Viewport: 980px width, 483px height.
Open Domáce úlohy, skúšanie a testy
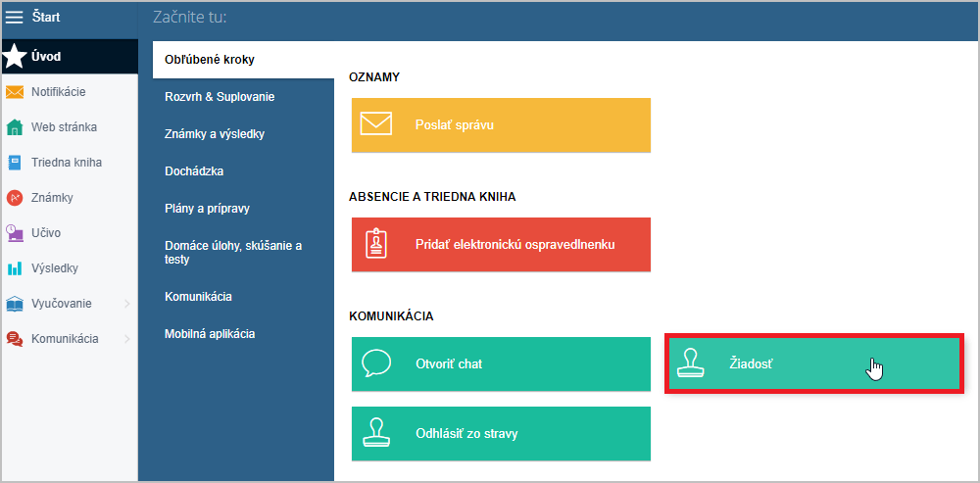point(232,252)
